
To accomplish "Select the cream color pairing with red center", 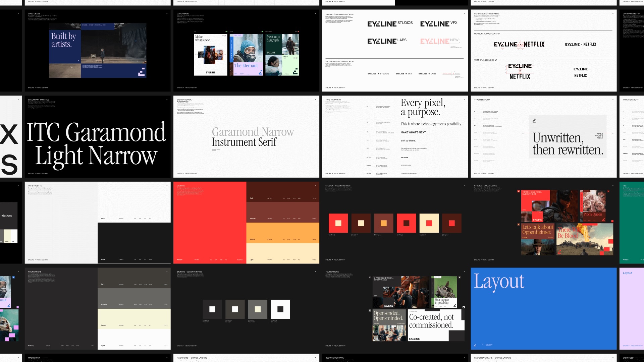I will (x=429, y=223).
